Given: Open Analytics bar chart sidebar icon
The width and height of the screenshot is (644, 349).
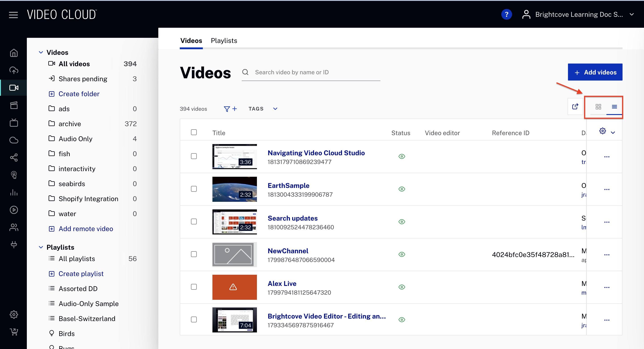Looking at the screenshot, I should coord(14,192).
